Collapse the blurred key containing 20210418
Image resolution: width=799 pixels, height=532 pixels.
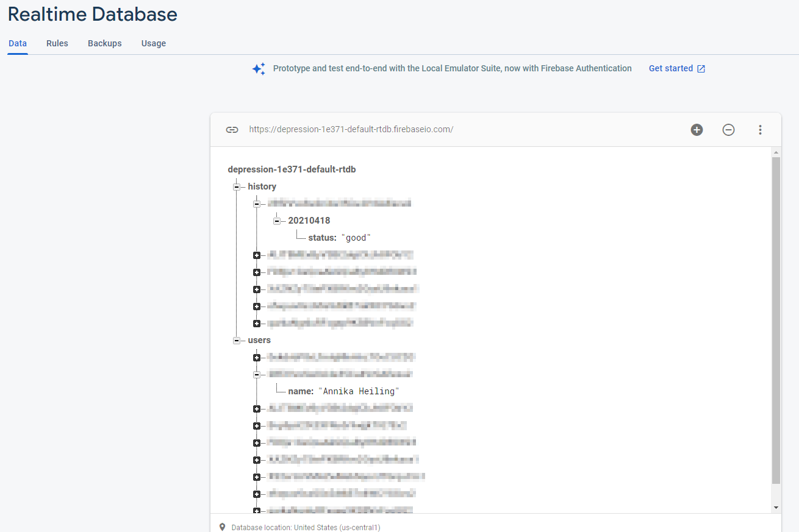(x=256, y=204)
